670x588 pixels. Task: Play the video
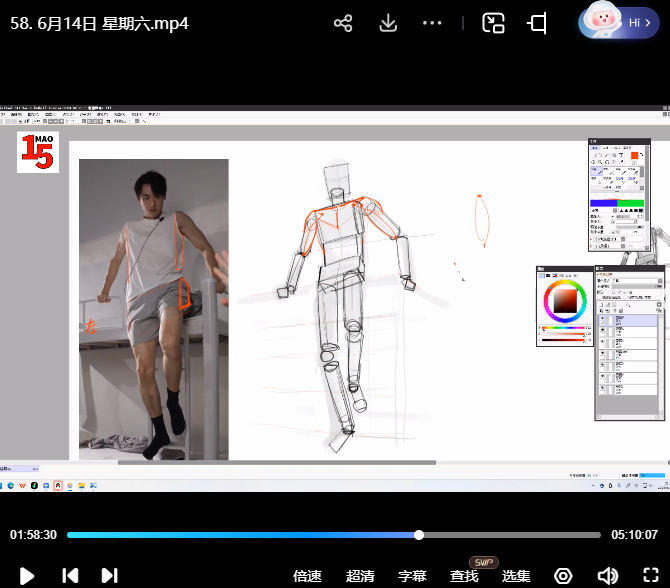(x=28, y=576)
